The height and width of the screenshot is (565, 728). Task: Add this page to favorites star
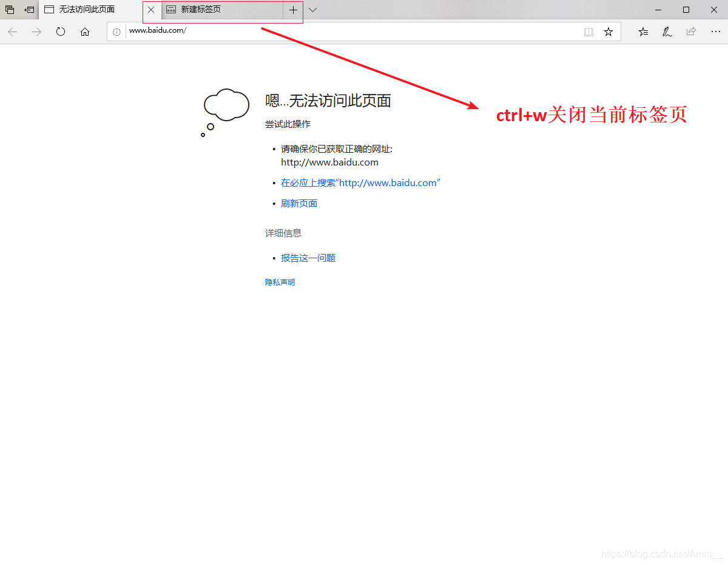click(x=608, y=32)
